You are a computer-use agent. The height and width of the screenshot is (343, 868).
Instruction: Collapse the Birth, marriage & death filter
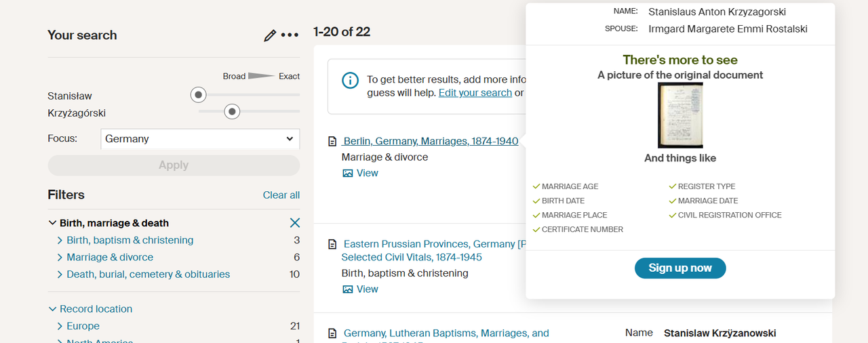tap(53, 223)
